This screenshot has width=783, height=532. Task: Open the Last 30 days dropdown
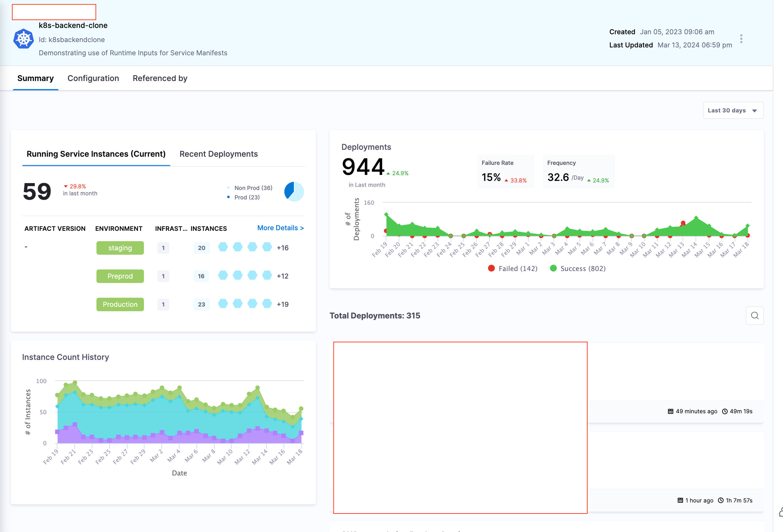[733, 111]
